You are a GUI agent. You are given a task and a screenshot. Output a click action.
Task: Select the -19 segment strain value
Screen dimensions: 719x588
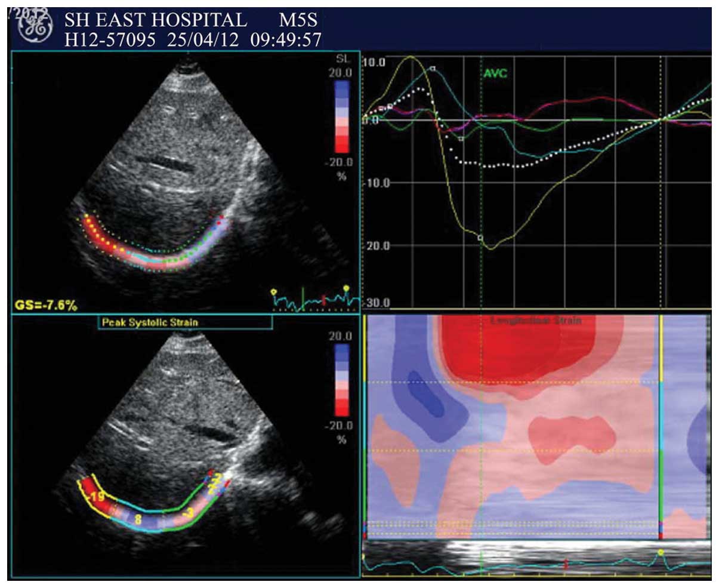click(94, 497)
